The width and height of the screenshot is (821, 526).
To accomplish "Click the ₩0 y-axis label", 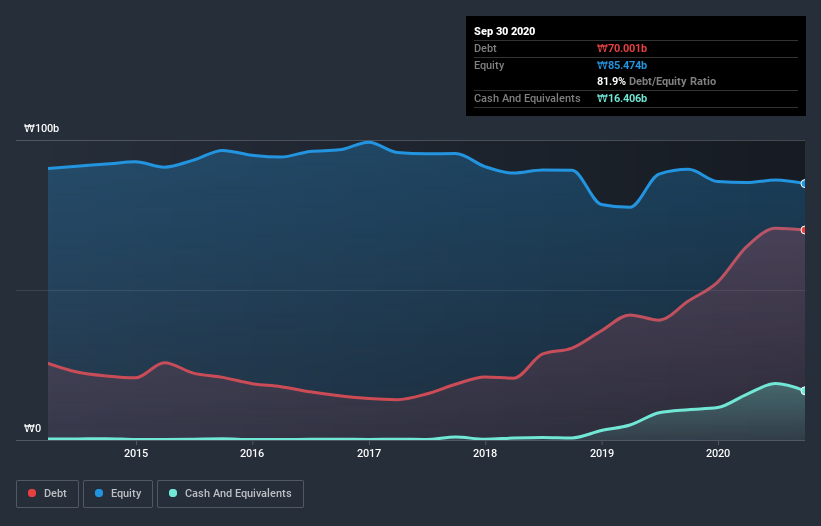I will tap(32, 428).
